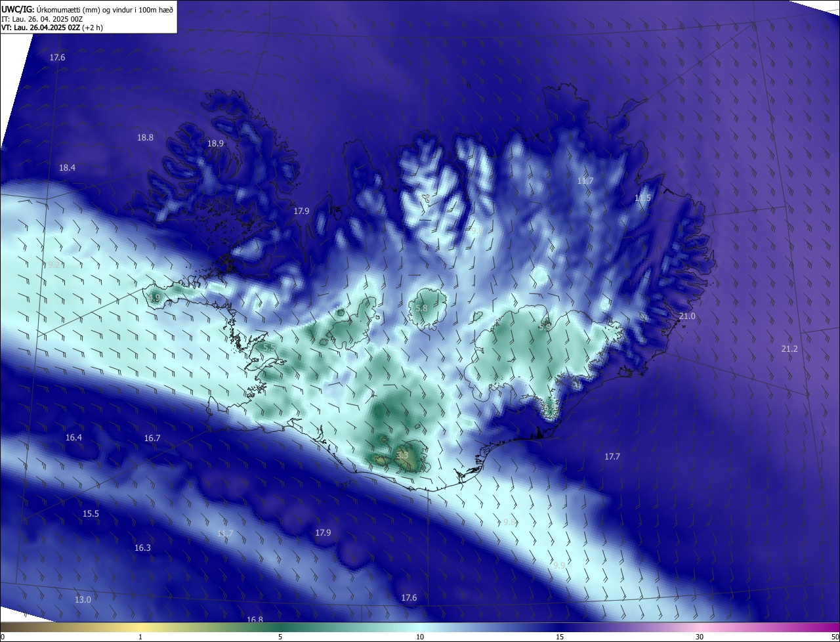Click the color scale label 50
Image resolution: width=840 pixels, height=642 pixels.
pos(834,637)
